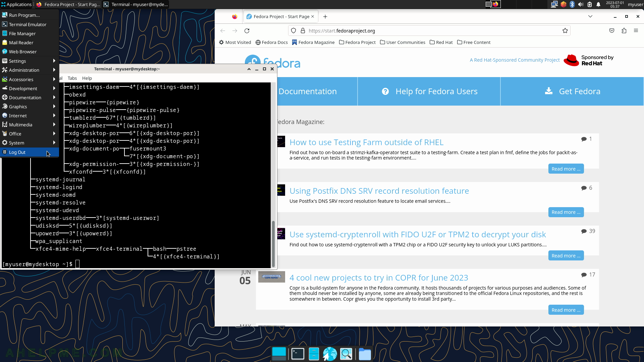Expand the Documentation submenu in Applications menu
This screenshot has height=362, width=644.
point(30,98)
